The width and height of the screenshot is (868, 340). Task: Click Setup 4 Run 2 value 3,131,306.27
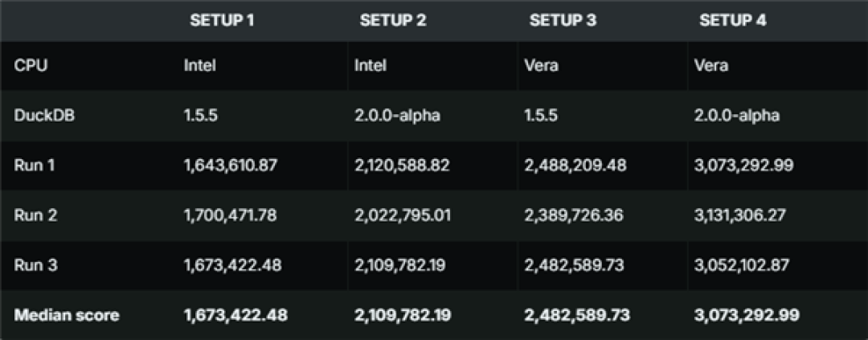coord(739,215)
